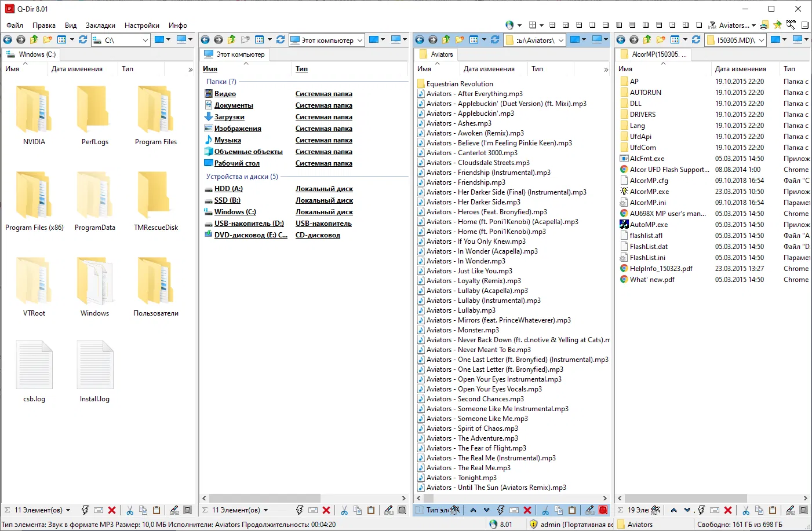Viewport: 812px width, 531px height.
Task: Go up one level in C:\ pane
Action: 34,40
